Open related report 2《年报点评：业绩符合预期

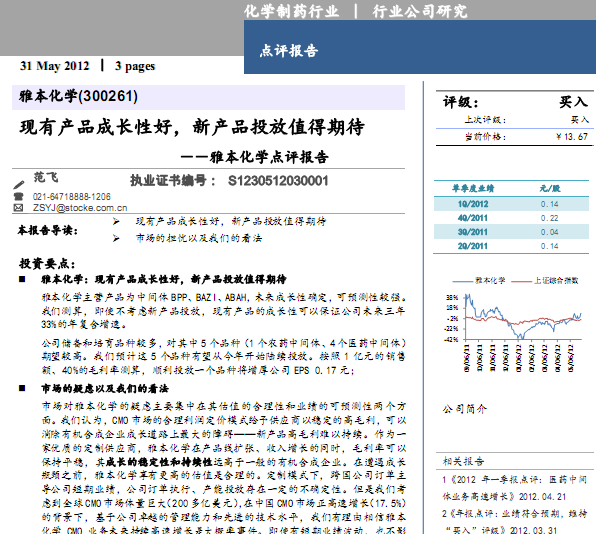pos(514,522)
